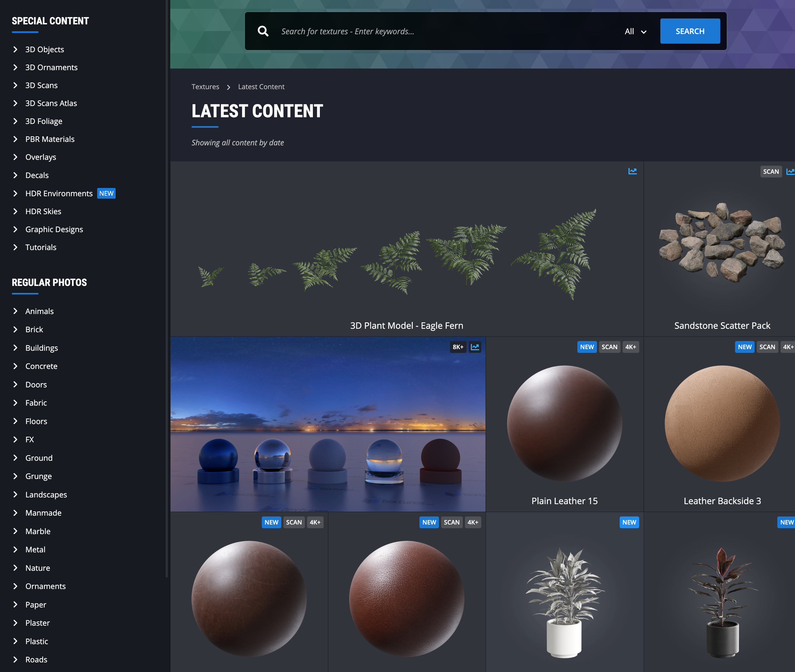Click SCAN badge on Plain Leather 15
The height and width of the screenshot is (672, 795).
click(609, 347)
